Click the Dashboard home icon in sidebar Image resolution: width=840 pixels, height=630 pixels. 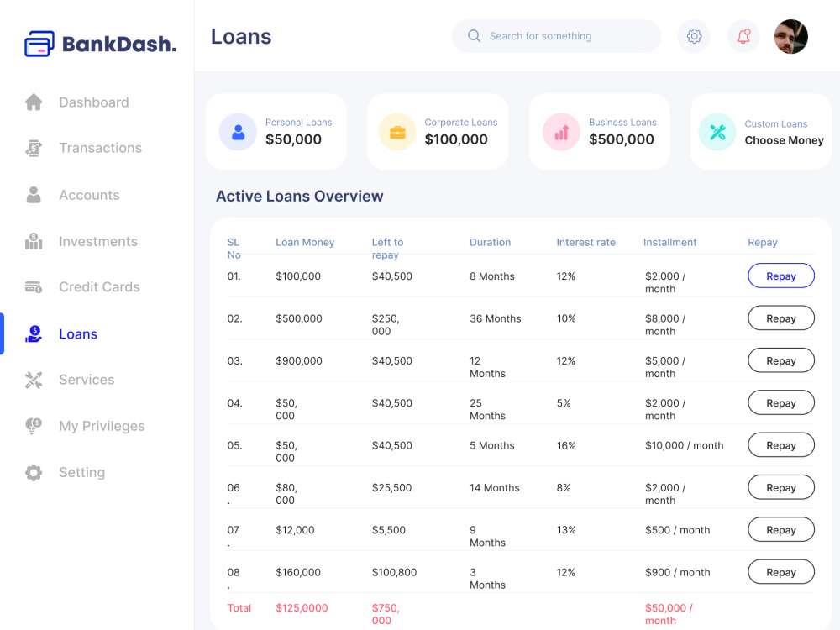(34, 102)
